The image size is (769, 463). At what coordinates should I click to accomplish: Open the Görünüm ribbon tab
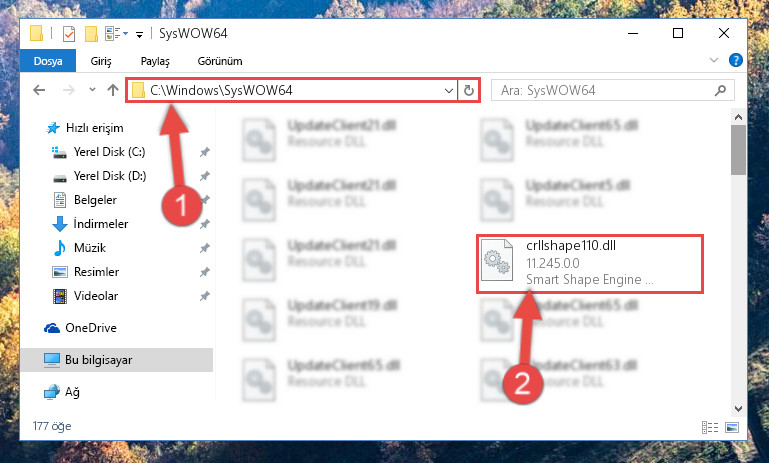pos(220,61)
